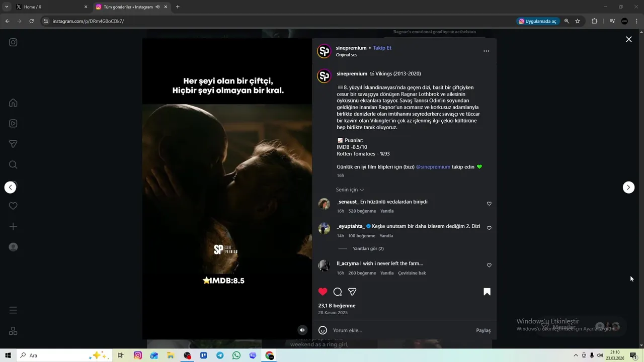Viewport: 644px width, 362px height.
Task: Open browser extensions puzzle icon
Action: pos(594,21)
